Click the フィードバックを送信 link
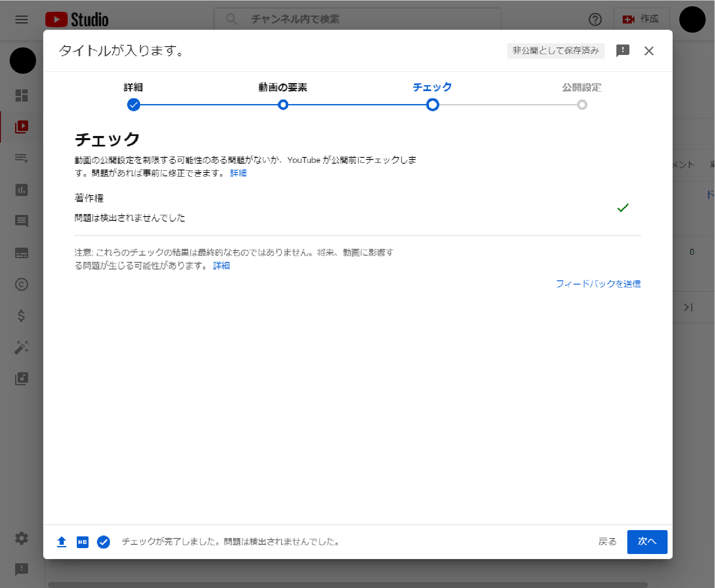 point(598,284)
